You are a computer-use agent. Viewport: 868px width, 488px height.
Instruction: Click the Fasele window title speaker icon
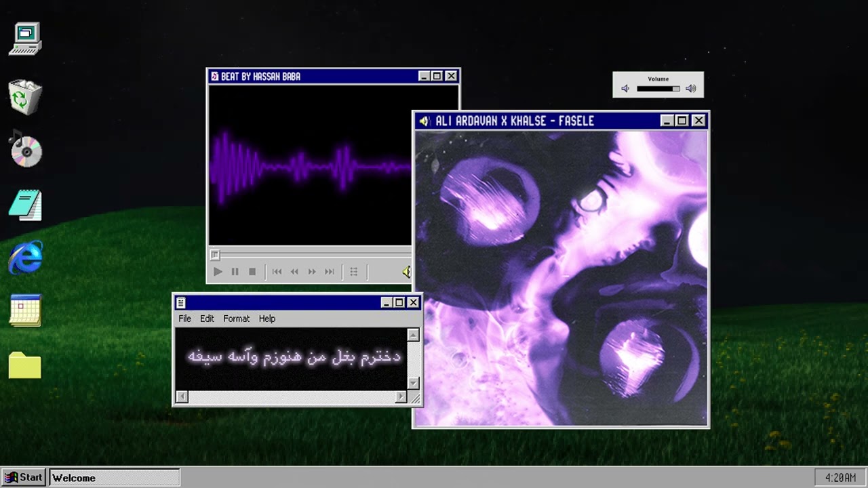424,121
